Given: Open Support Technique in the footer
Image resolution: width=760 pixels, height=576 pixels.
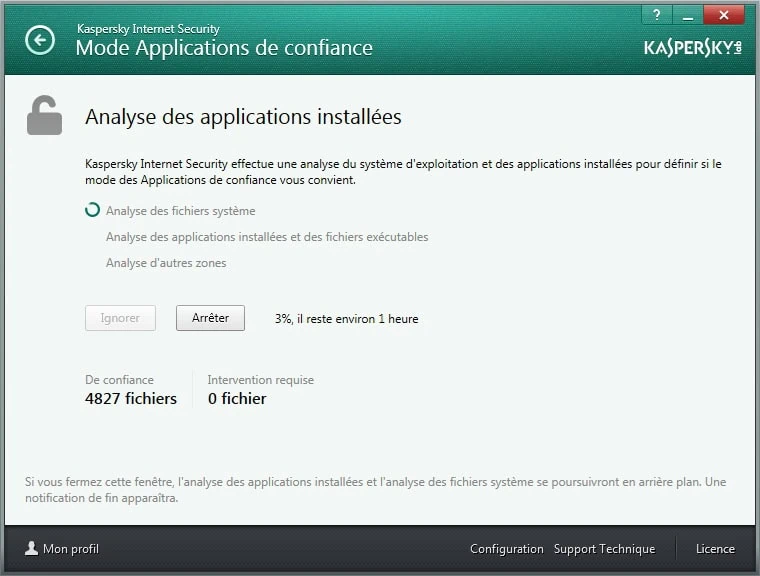Looking at the screenshot, I should click(604, 549).
